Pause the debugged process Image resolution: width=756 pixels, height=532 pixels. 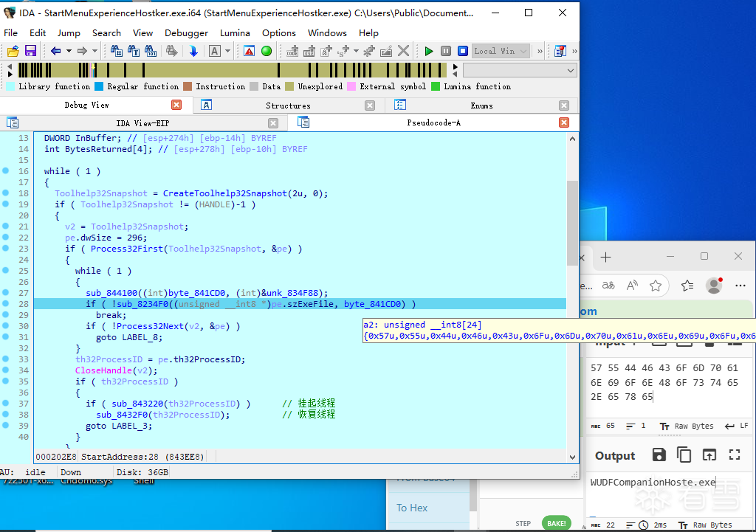tap(446, 51)
